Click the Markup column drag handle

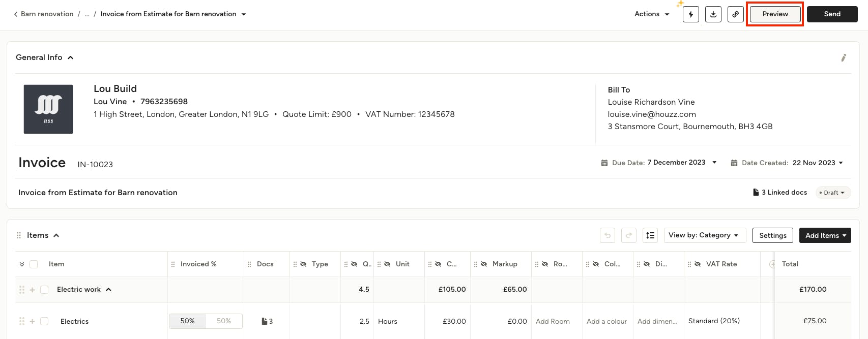[476, 264]
